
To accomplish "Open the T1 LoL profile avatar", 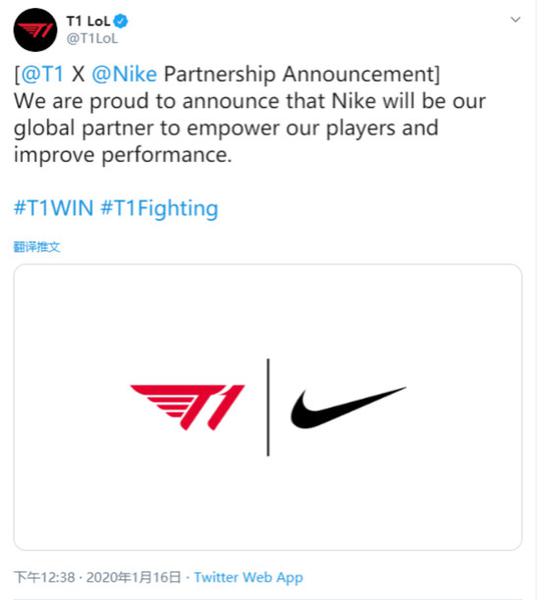I will pyautogui.click(x=35, y=30).
